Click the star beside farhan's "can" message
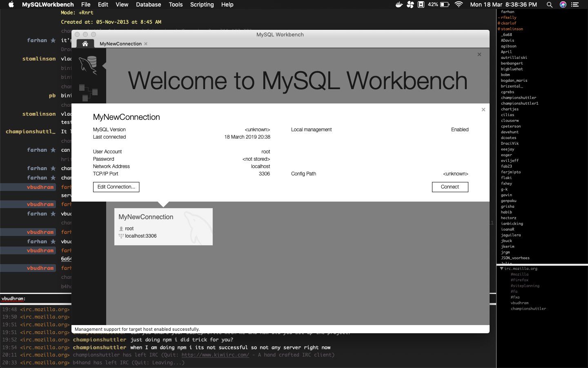Image resolution: width=588 pixels, height=368 pixels. 53,150
